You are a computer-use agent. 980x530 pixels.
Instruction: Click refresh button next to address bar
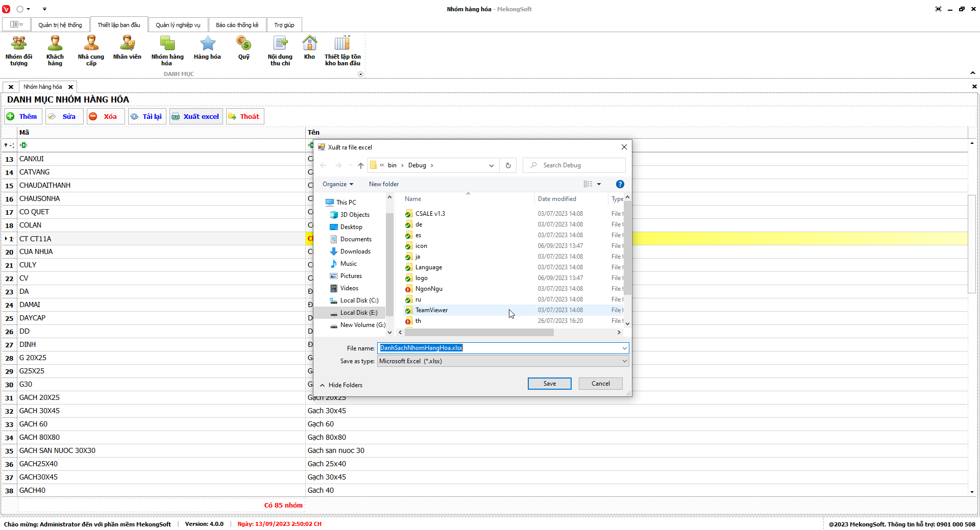coord(508,165)
